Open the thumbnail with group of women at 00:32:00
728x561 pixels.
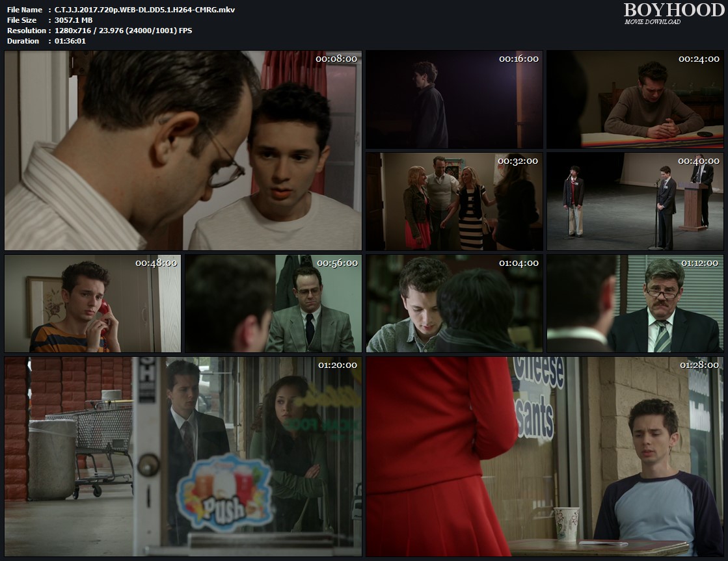click(x=453, y=202)
